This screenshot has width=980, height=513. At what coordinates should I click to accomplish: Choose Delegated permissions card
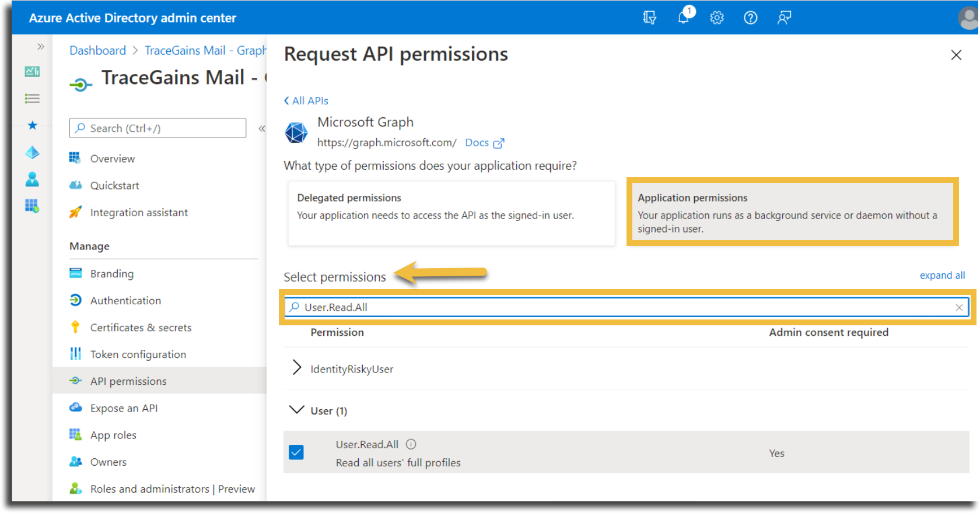451,213
